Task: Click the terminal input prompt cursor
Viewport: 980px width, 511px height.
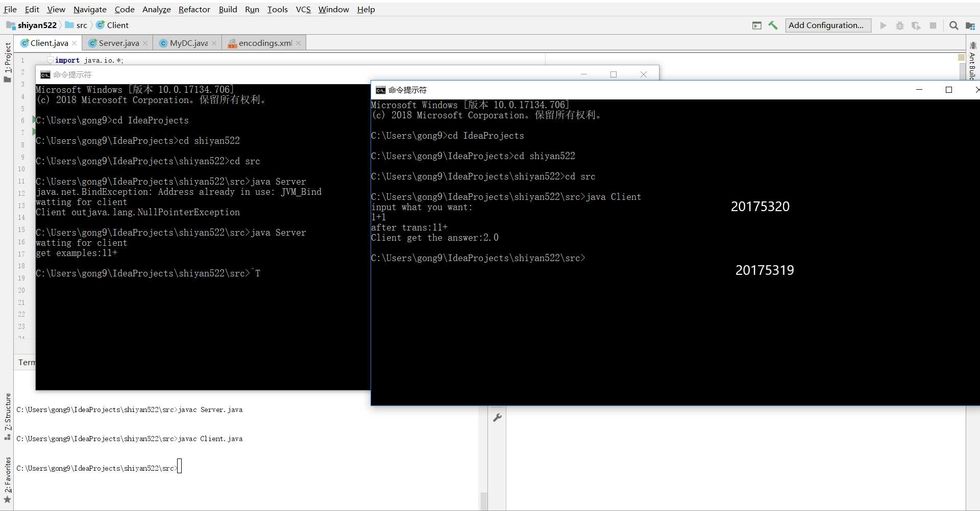Action: 180,466
